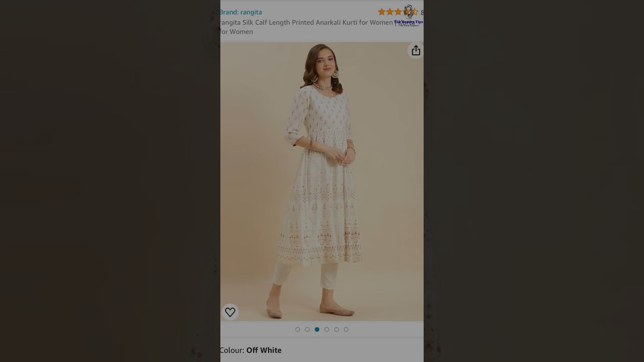This screenshot has height=362, width=644.
Task: Click The Beauty Tips channel name text
Action: point(409,22)
